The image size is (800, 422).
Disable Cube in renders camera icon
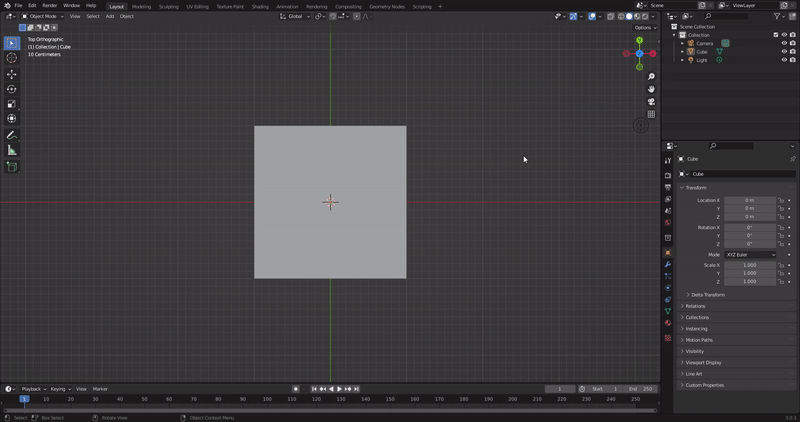click(x=792, y=52)
